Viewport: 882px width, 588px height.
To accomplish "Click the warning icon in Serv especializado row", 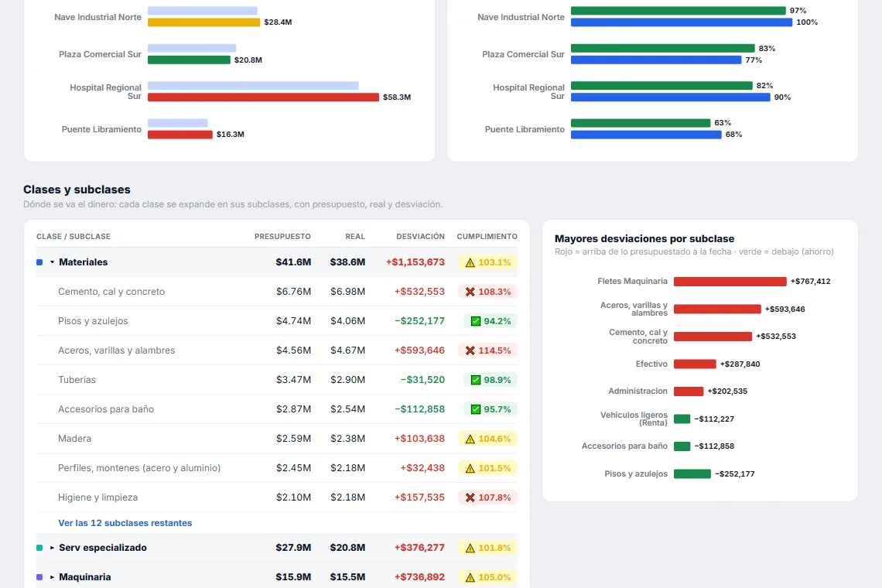I will [x=470, y=548].
